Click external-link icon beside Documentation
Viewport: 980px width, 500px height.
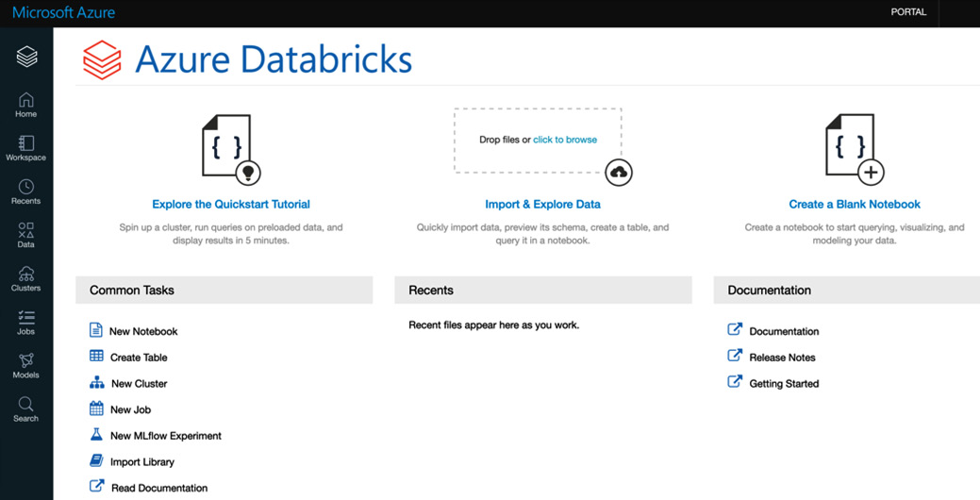pyautogui.click(x=735, y=329)
